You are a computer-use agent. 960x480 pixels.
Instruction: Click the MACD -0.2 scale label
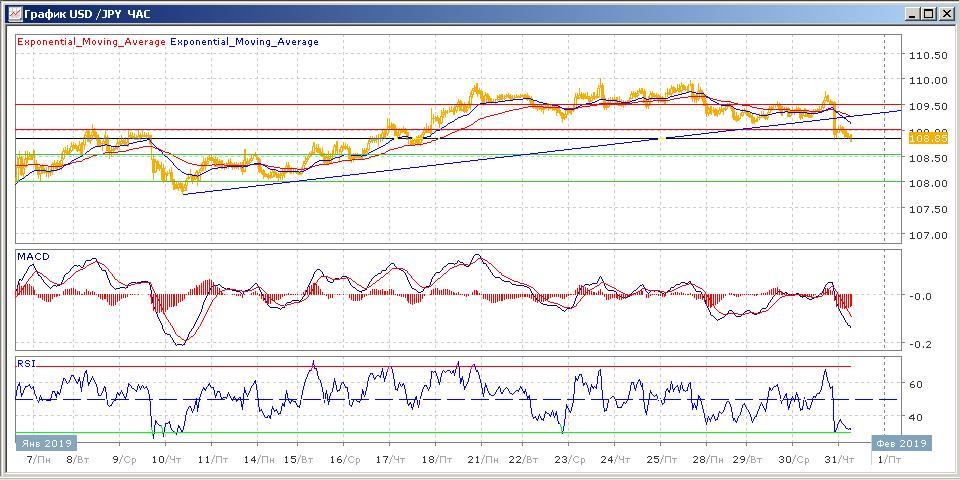[x=920, y=344]
